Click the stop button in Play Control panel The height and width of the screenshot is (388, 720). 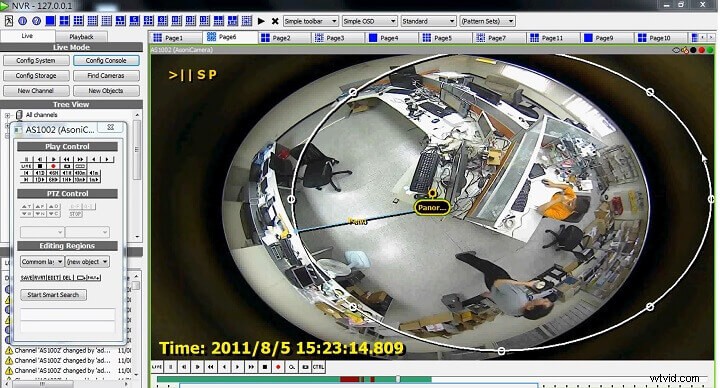(40, 166)
